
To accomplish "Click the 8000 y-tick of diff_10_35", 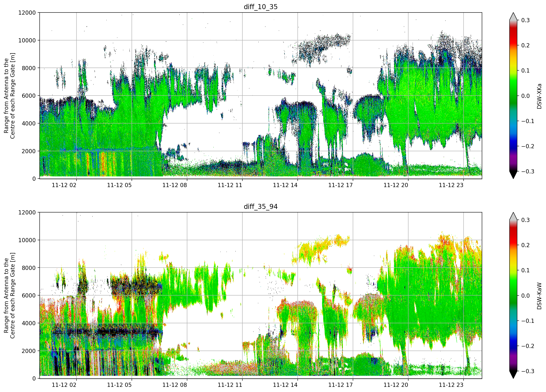I will pos(29,68).
